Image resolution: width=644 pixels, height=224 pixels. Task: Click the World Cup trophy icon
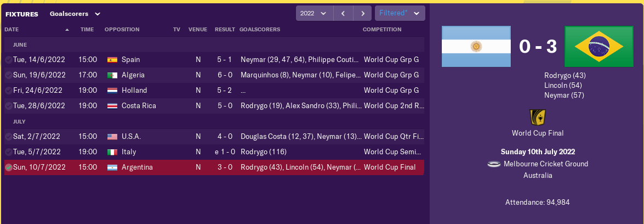click(x=537, y=117)
